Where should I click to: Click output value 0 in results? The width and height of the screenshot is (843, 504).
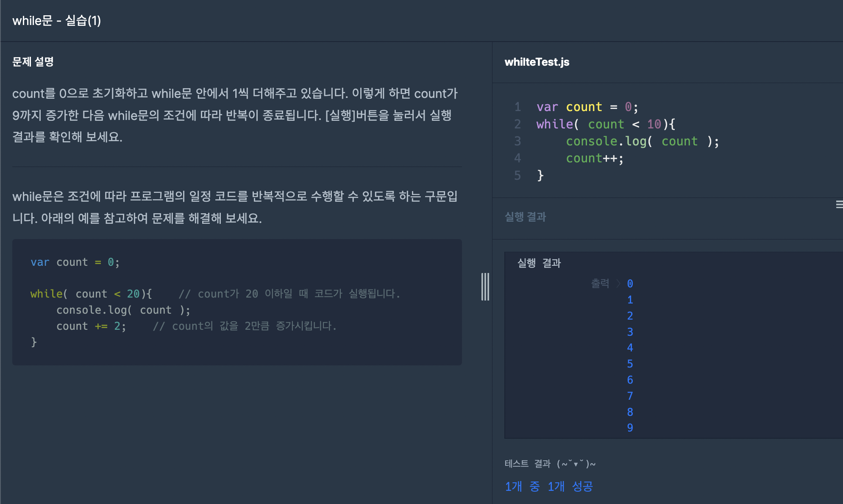(x=630, y=284)
